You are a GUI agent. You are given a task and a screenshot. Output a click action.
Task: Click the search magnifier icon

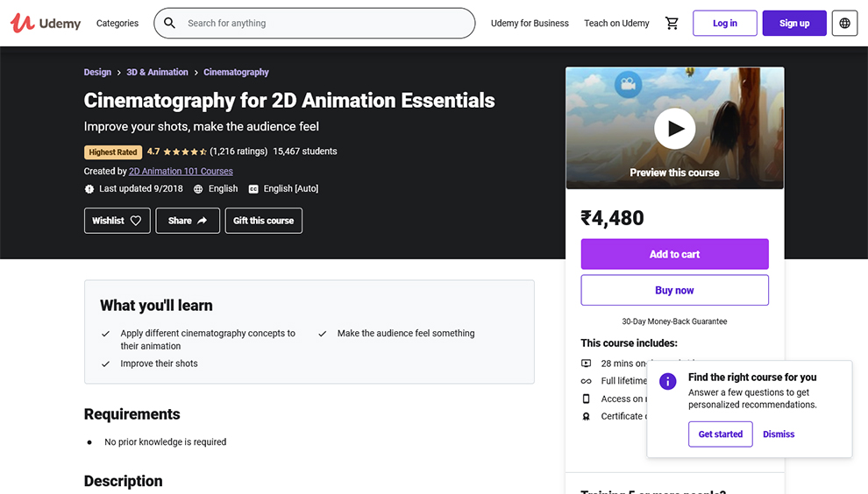pyautogui.click(x=170, y=24)
